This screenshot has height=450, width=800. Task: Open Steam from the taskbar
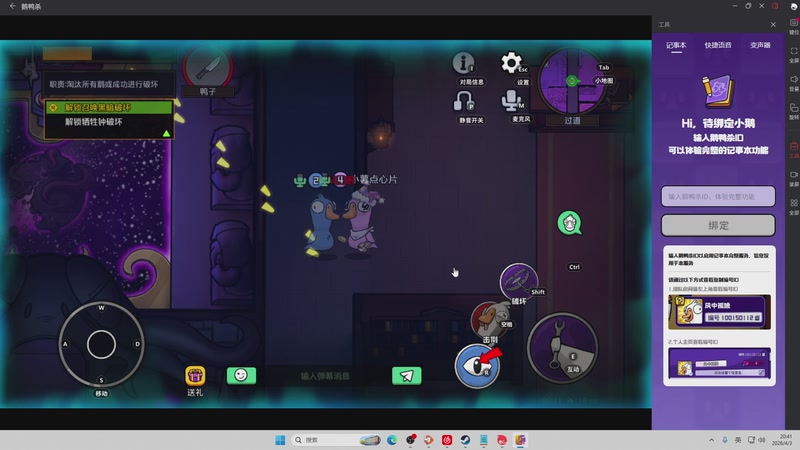[x=465, y=440]
